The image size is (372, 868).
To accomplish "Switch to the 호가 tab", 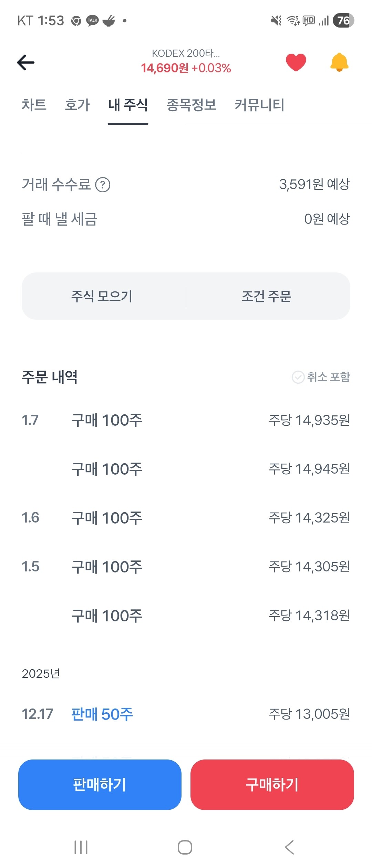I will tap(77, 105).
